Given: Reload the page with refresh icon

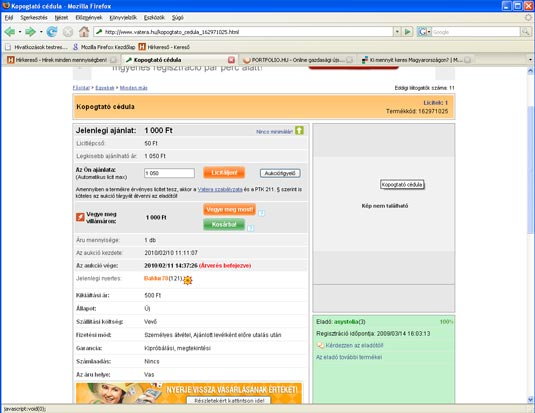Looking at the screenshot, I should point(52,32).
